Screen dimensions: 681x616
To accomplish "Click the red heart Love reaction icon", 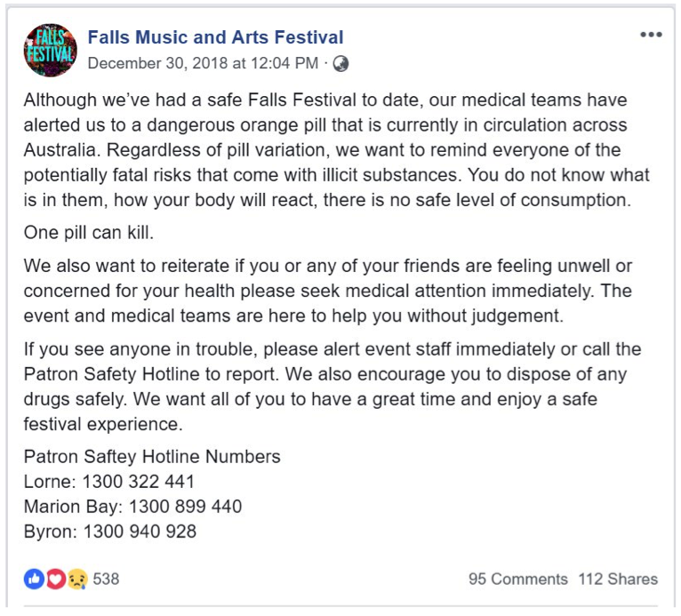I will click(x=55, y=579).
